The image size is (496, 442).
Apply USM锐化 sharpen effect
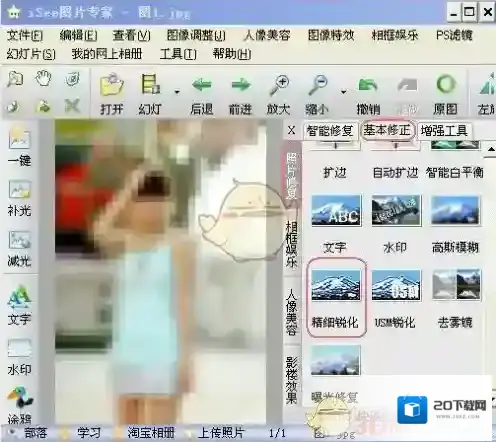click(396, 285)
